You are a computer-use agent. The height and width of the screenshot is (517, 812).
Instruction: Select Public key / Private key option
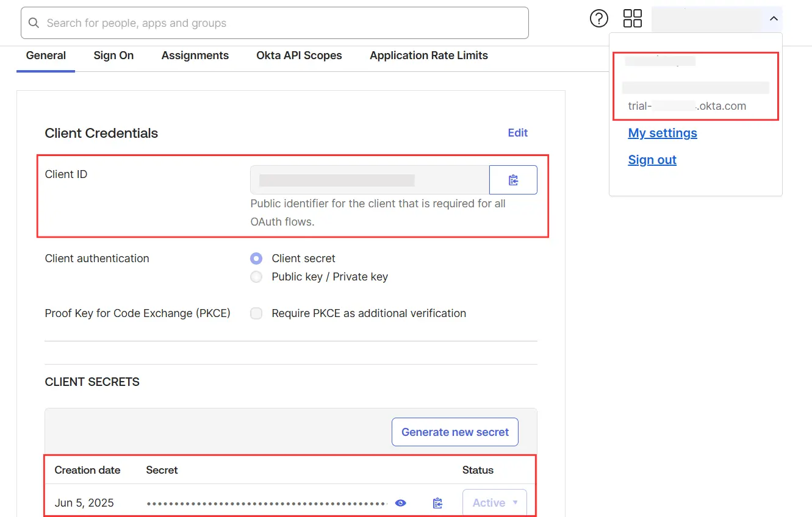coord(257,277)
